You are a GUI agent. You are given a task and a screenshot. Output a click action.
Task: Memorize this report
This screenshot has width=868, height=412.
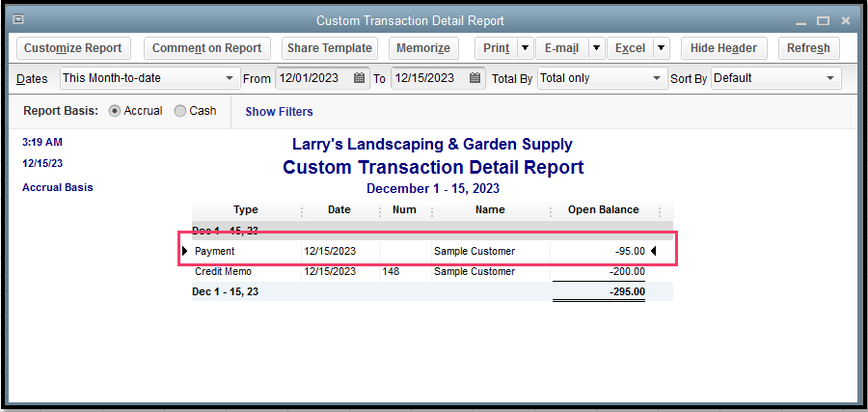tap(423, 48)
